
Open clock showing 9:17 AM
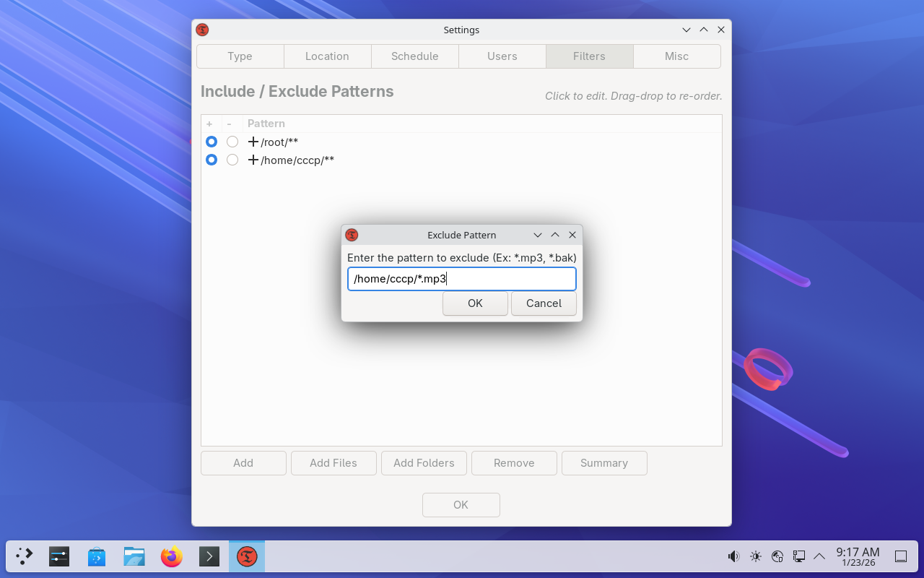[858, 556]
